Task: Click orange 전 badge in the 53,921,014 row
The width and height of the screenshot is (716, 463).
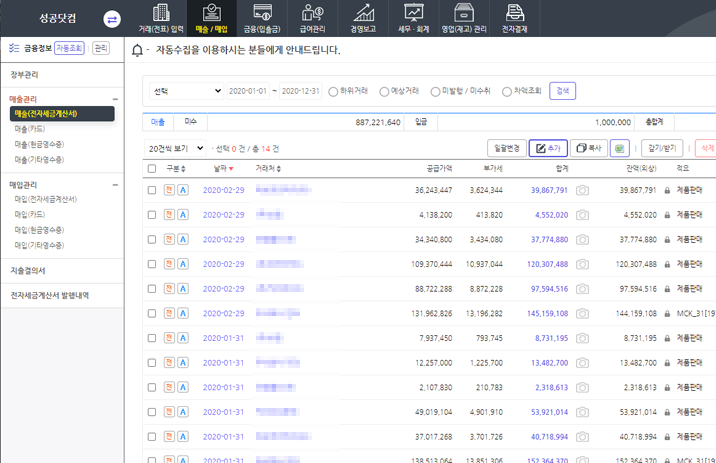Action: click(169, 412)
